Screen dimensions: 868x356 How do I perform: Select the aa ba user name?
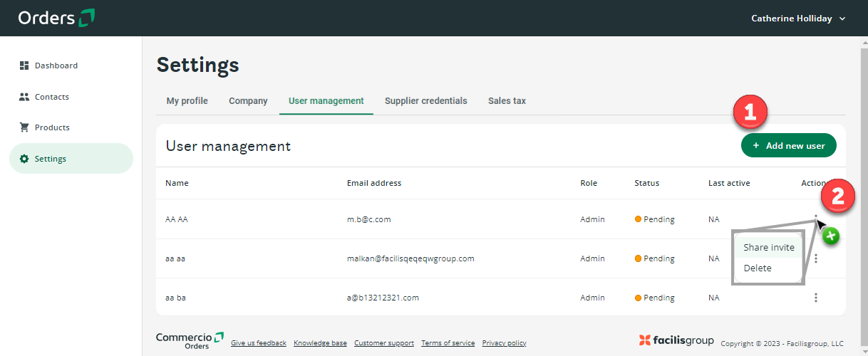(175, 298)
